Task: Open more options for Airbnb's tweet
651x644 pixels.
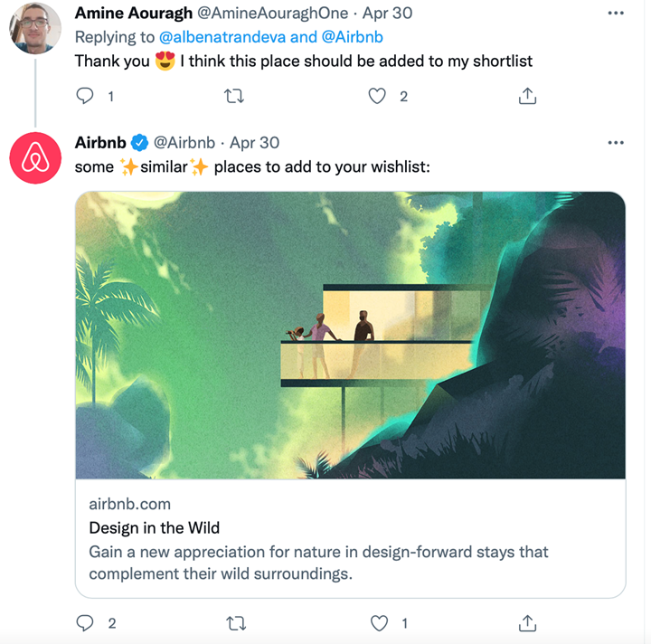Action: [x=616, y=143]
